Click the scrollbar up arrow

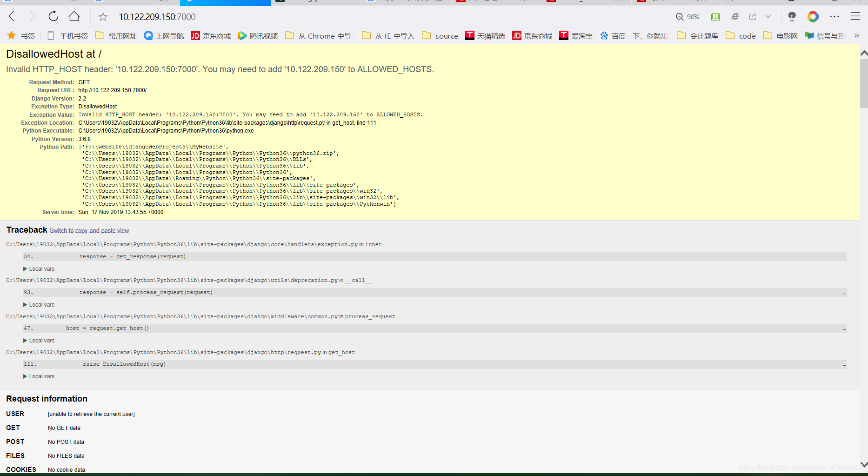point(864,53)
